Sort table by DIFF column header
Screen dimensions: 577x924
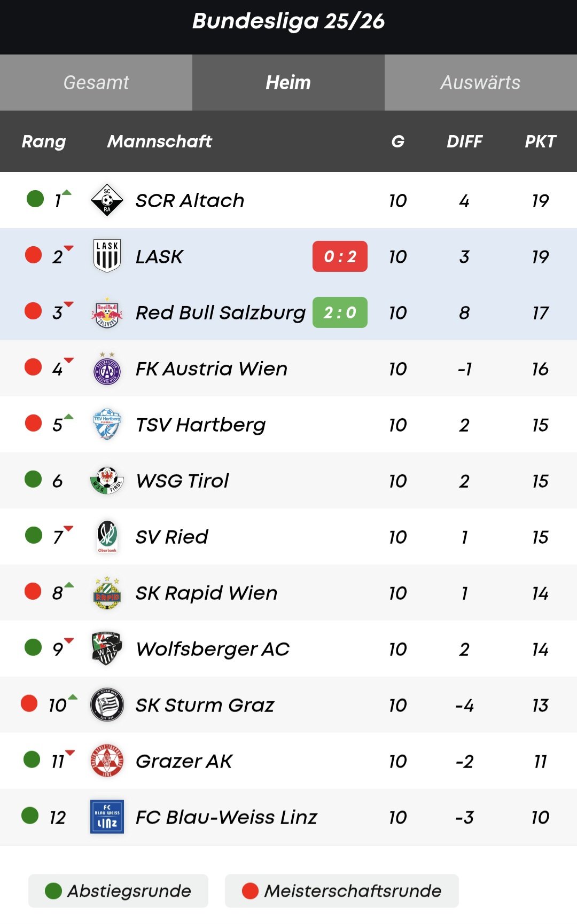point(464,142)
